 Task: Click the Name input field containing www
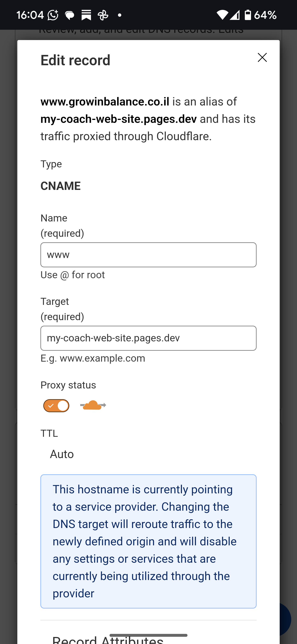148,255
